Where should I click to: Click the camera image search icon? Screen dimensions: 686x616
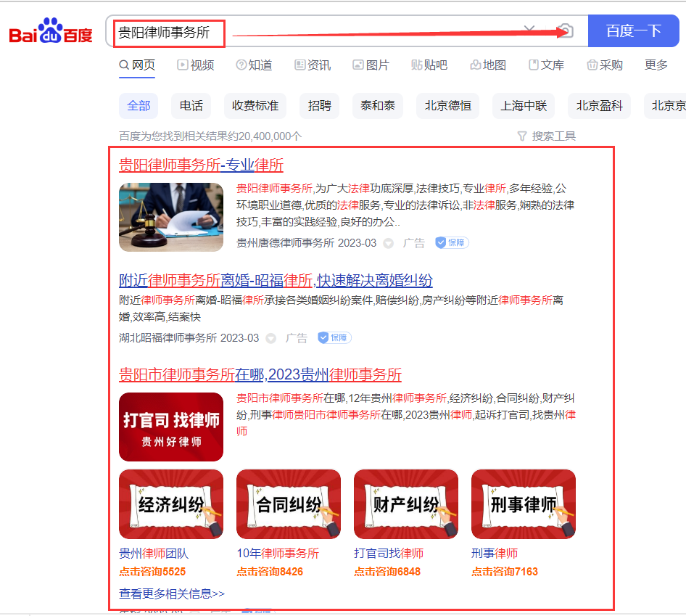point(566,30)
